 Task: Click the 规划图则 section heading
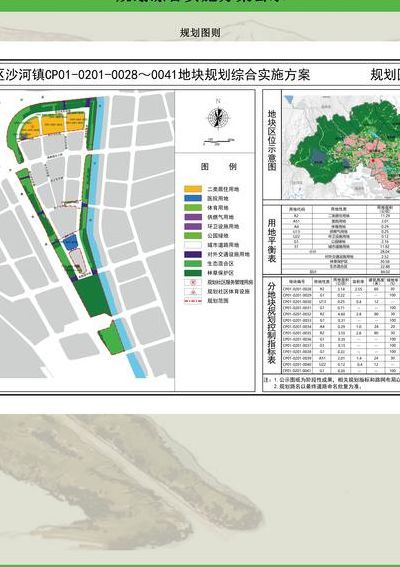click(x=200, y=33)
